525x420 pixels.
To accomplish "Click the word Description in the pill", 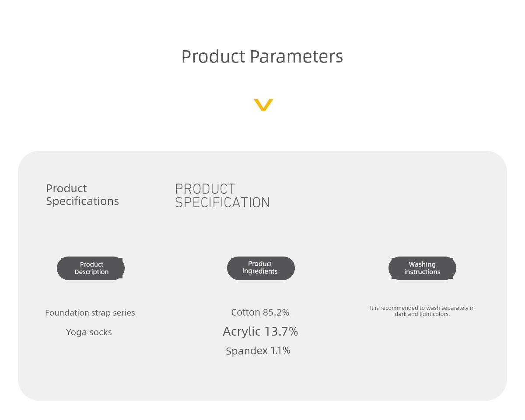I will pos(91,272).
